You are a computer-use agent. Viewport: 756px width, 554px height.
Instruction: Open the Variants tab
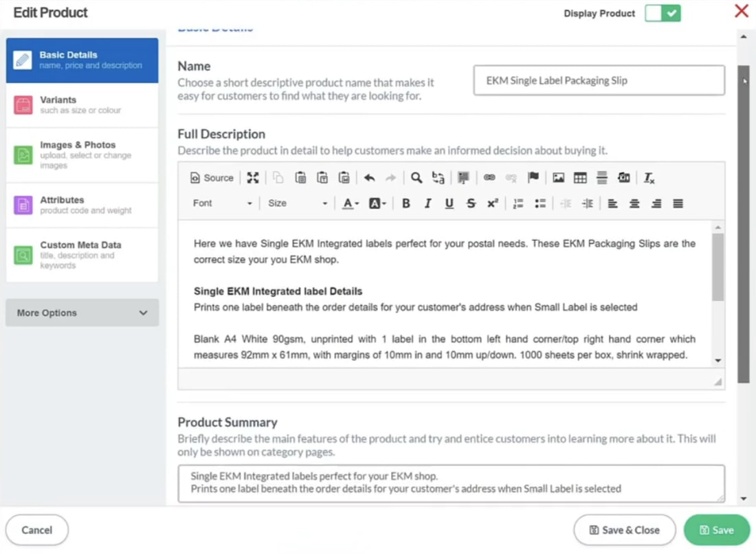(x=82, y=105)
